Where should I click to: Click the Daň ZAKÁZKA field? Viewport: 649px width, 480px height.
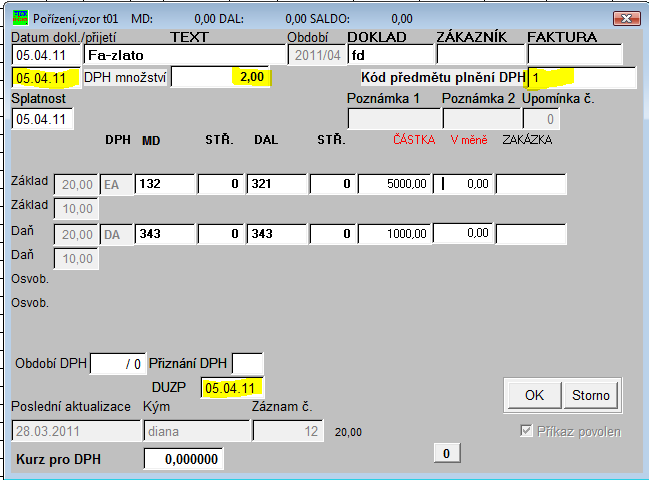click(x=531, y=234)
